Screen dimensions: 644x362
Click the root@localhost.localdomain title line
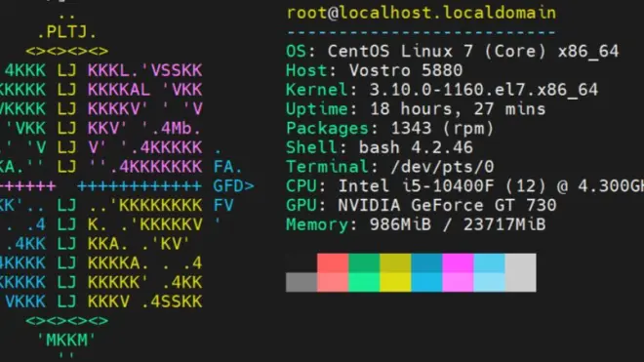point(421,13)
